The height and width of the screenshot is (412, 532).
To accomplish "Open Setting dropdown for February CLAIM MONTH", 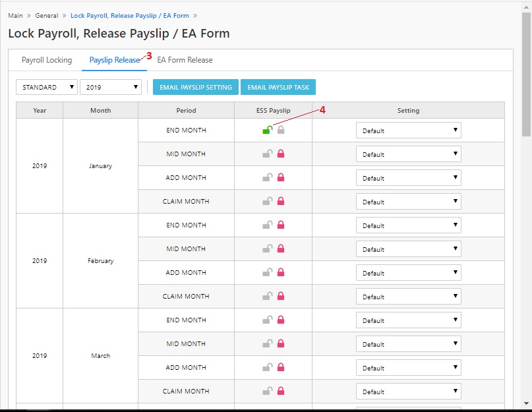I will click(x=409, y=297).
